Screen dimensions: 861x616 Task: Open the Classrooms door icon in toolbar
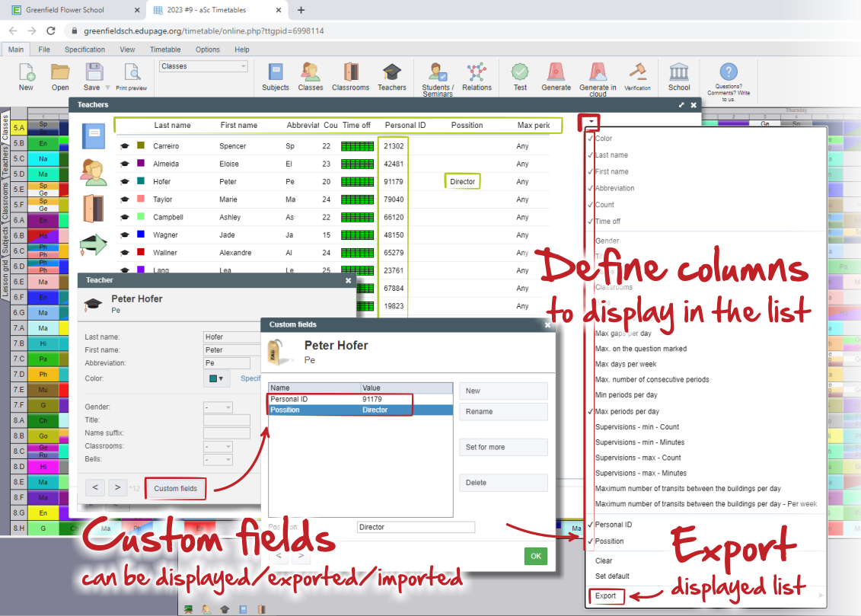coord(350,76)
